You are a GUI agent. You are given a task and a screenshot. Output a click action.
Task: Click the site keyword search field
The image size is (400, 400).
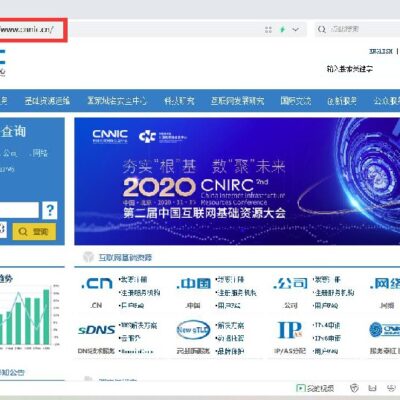coord(350,69)
